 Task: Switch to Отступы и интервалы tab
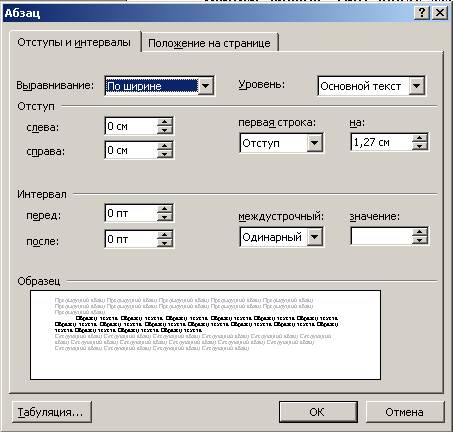(74, 42)
